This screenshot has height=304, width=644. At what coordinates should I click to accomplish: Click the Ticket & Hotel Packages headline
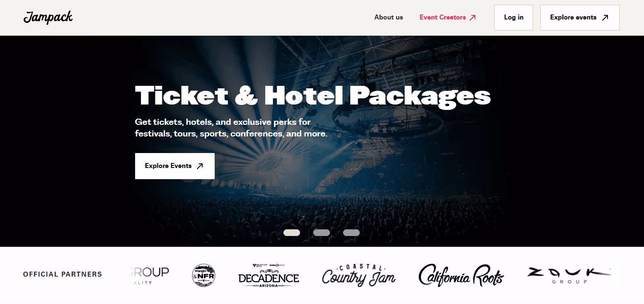tap(313, 96)
